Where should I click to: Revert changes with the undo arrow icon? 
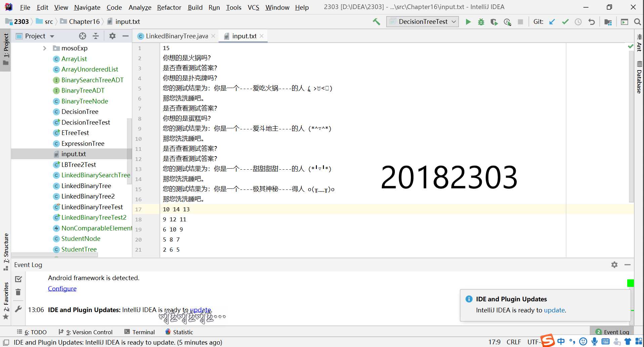click(x=592, y=22)
